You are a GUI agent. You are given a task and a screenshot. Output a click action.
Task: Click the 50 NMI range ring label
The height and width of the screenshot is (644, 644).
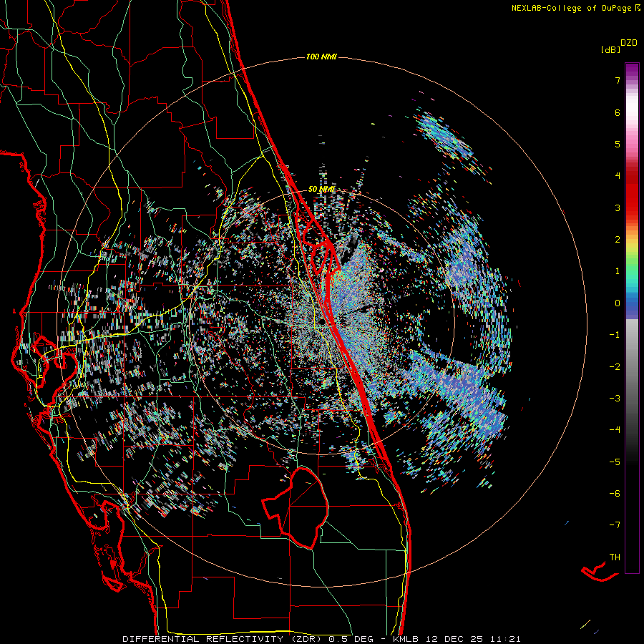321,190
